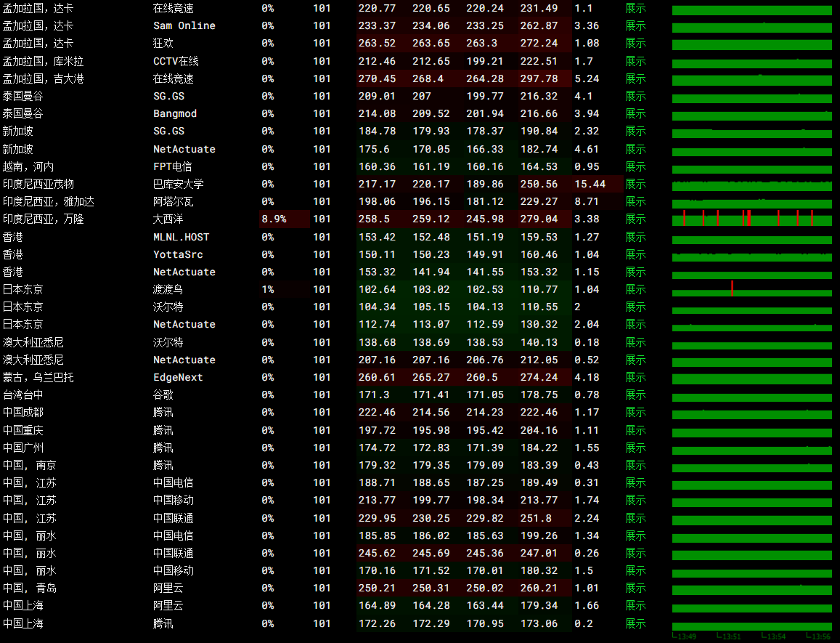Click the 138.68 latency for 悉尼 沃尔特
The width and height of the screenshot is (840, 643).
pos(377,342)
